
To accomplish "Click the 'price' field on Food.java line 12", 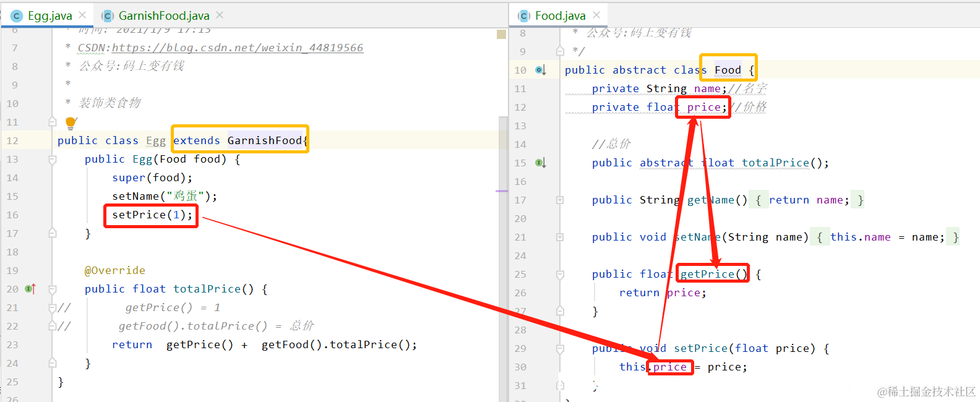I will tap(703, 107).
